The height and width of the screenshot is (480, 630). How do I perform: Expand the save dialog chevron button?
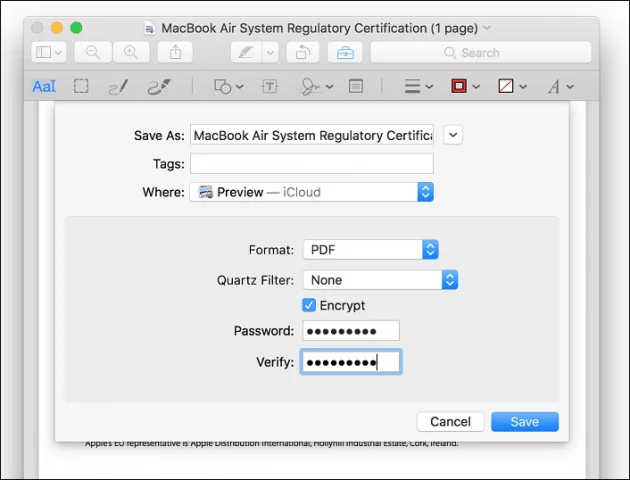tap(453, 135)
